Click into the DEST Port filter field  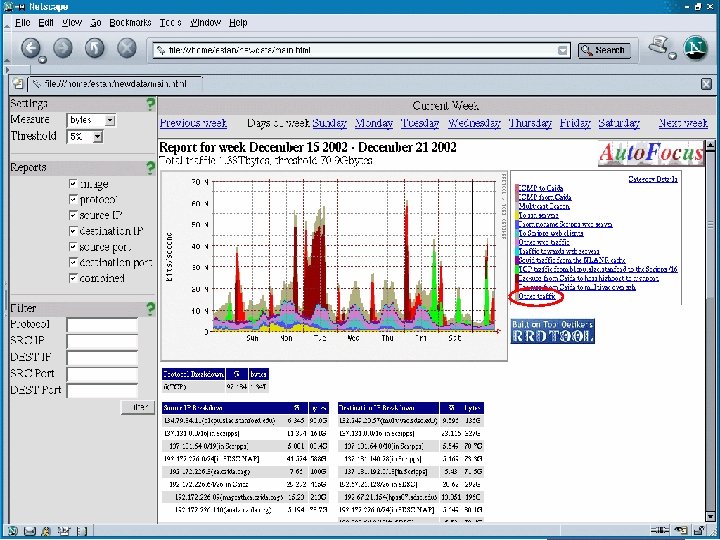pyautogui.click(x=102, y=391)
